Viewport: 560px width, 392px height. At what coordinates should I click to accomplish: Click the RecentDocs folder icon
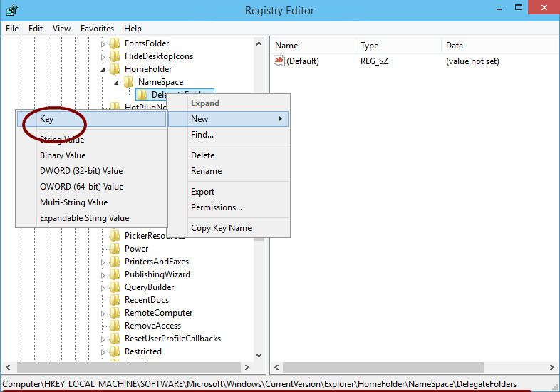pyautogui.click(x=115, y=300)
